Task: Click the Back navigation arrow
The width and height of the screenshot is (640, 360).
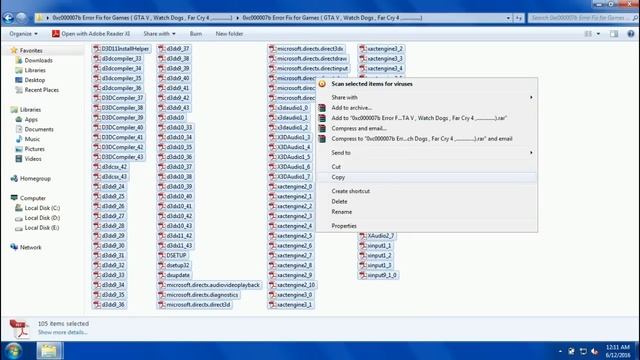Action: (8, 18)
